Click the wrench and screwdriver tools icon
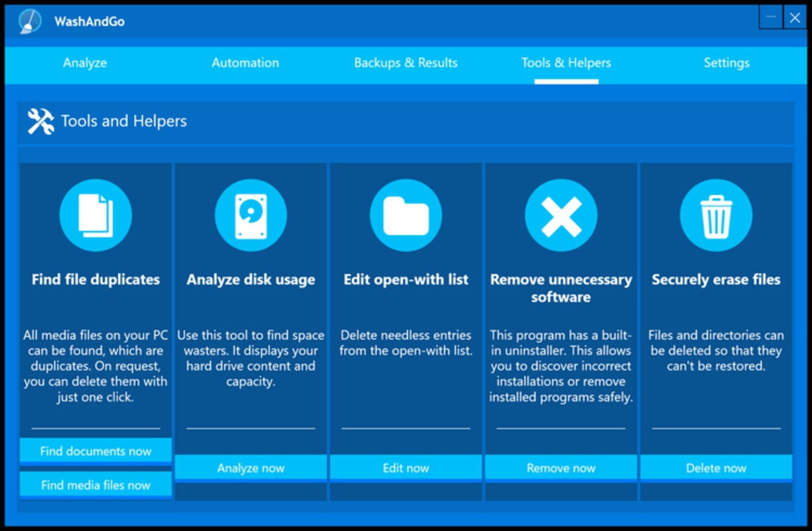 40,121
